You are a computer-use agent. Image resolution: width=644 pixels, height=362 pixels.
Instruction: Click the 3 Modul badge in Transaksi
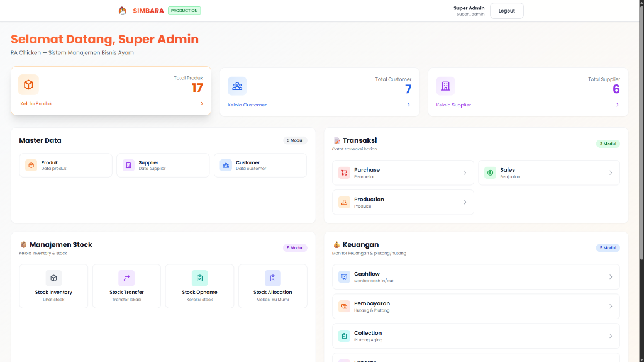pos(608,144)
